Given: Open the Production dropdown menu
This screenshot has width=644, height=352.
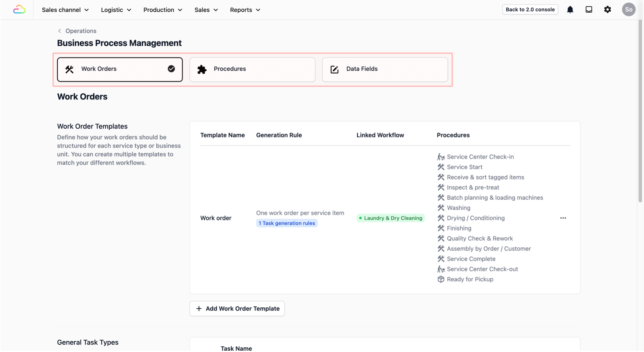Looking at the screenshot, I should [163, 10].
